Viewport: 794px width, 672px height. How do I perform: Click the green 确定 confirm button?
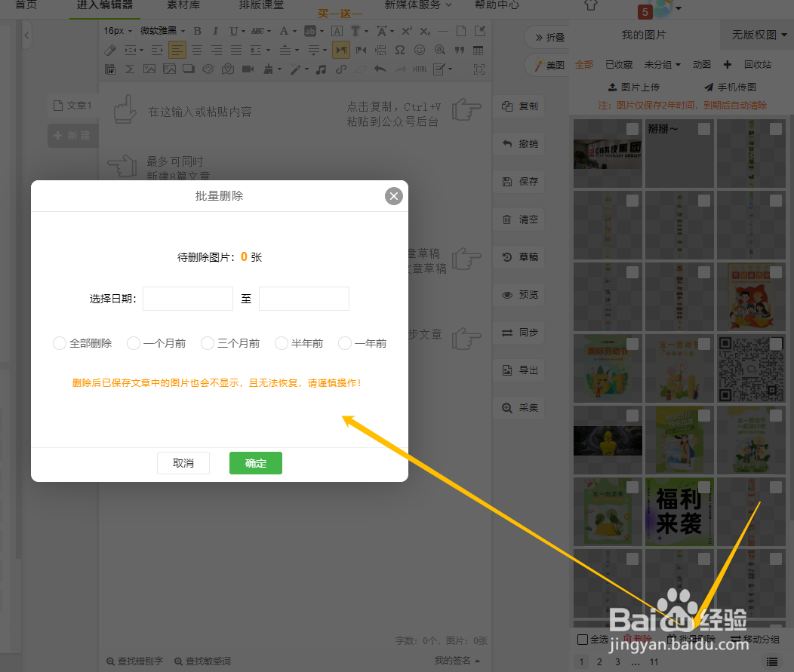point(255,463)
